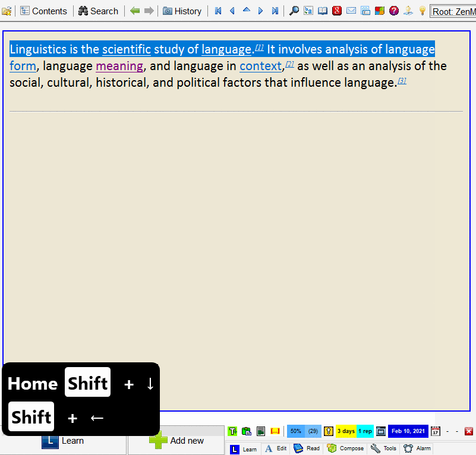Image resolution: width=476 pixels, height=455 pixels.
Task: Click the Root: ZenM concept field
Action: 453,11
